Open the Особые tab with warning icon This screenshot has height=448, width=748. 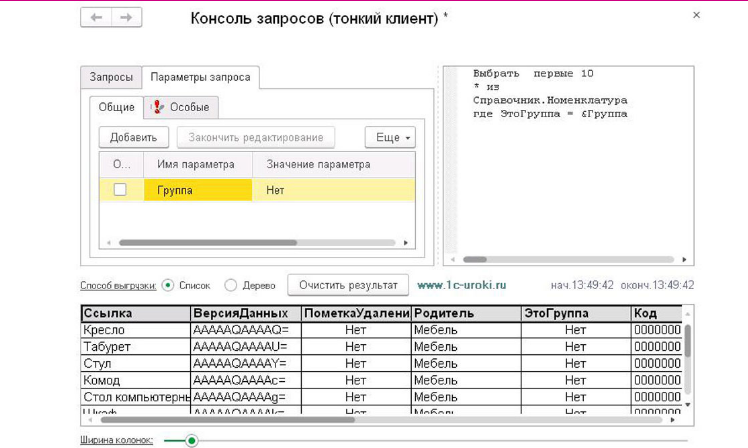(x=181, y=107)
